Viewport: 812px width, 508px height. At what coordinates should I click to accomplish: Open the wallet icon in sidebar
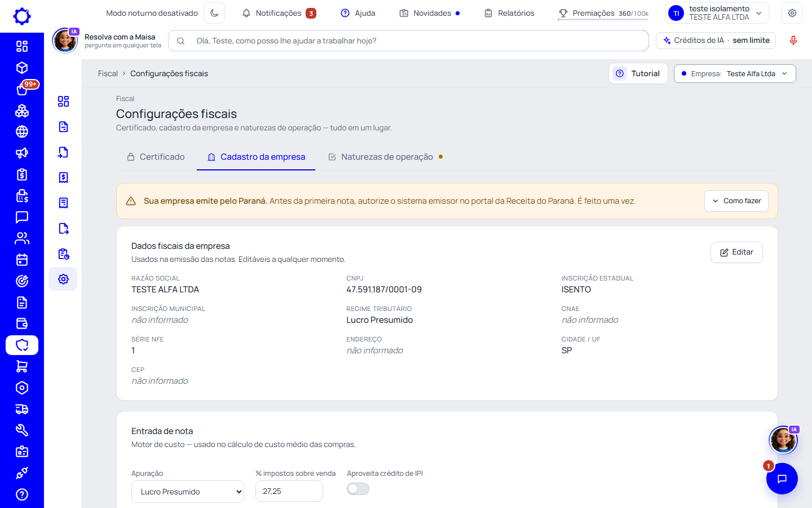click(x=22, y=323)
